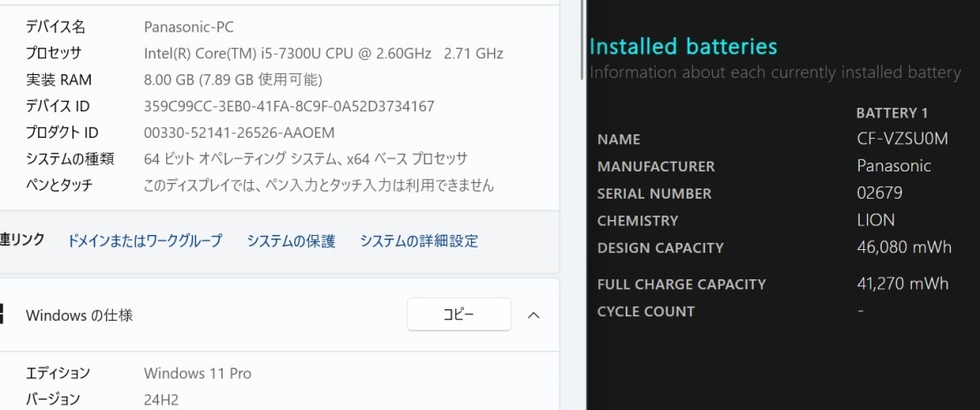Select the 8.00 GB RAM value
This screenshot has height=410, width=980.
233,80
